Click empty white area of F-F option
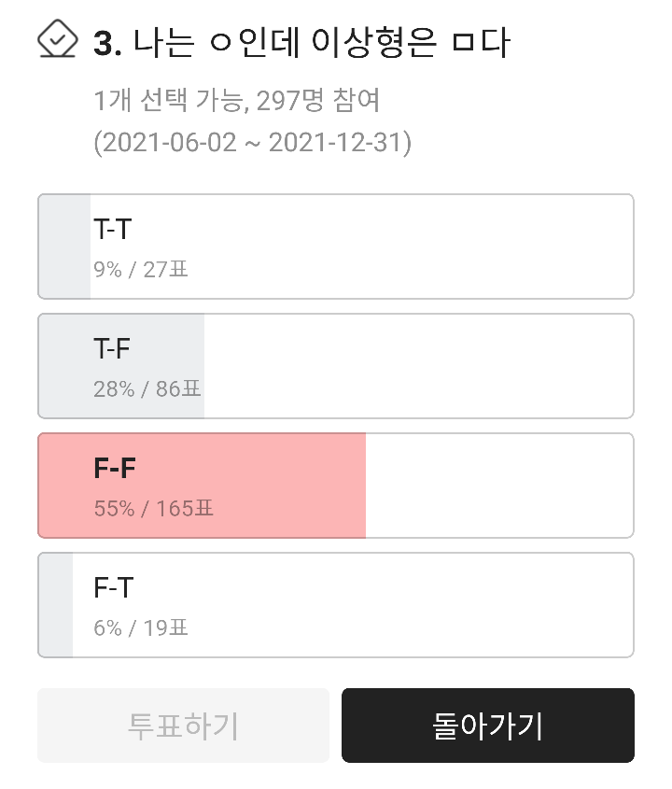Viewport: 672px width, 789px height. coord(499,486)
